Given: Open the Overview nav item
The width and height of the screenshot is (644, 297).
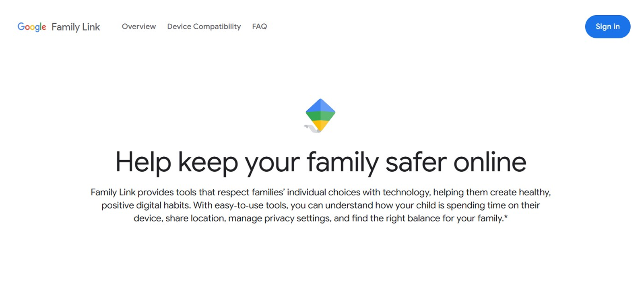Looking at the screenshot, I should pyautogui.click(x=139, y=27).
